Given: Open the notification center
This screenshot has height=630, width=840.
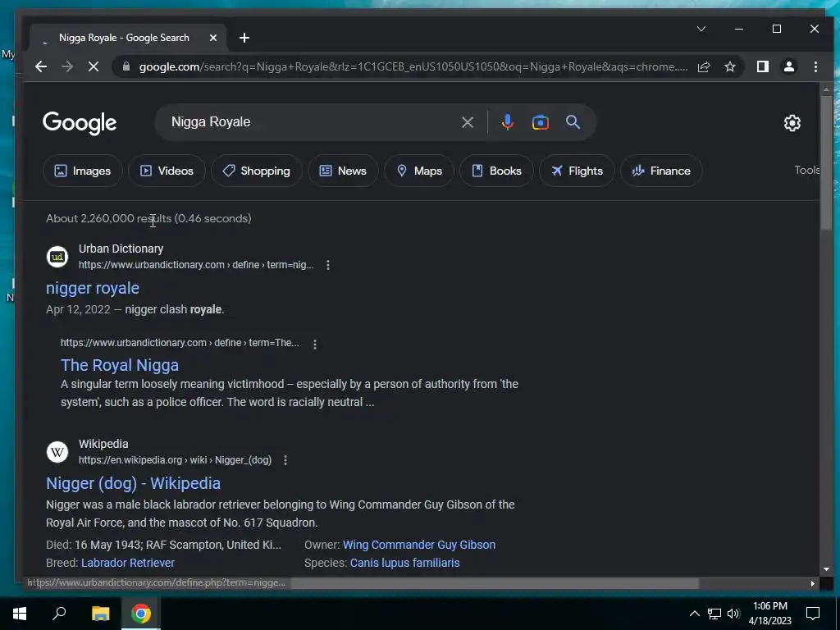Looking at the screenshot, I should (x=813, y=614).
